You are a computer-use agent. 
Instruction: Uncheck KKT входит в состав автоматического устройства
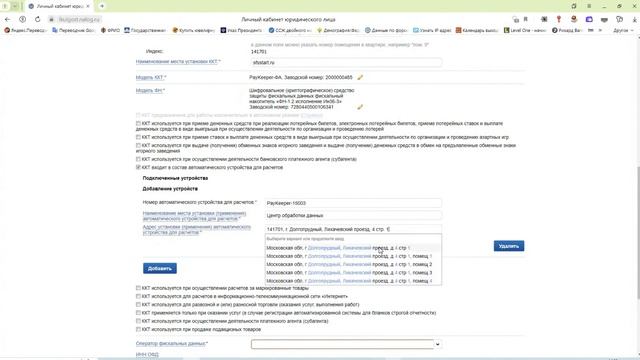tap(138, 167)
